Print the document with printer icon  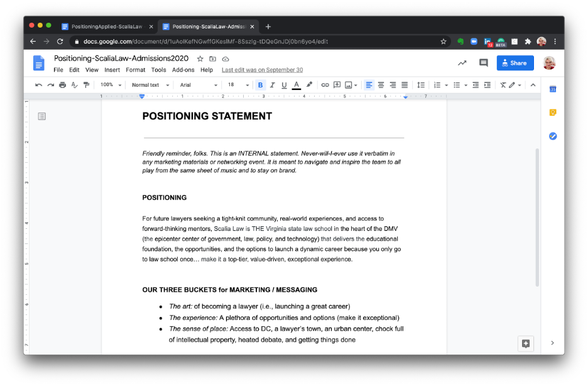click(63, 85)
